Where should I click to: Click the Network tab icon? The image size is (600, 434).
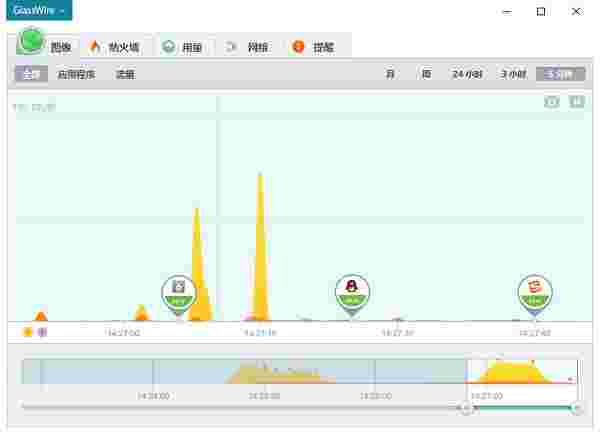(231, 47)
